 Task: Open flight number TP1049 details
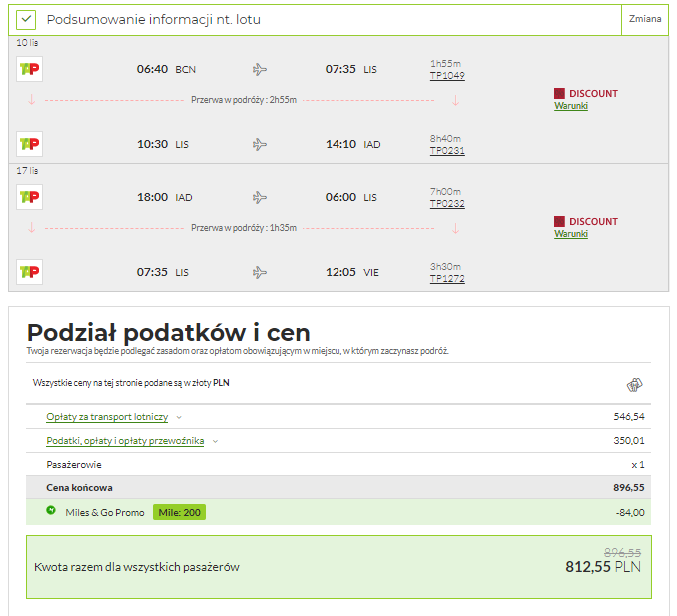pos(447,76)
